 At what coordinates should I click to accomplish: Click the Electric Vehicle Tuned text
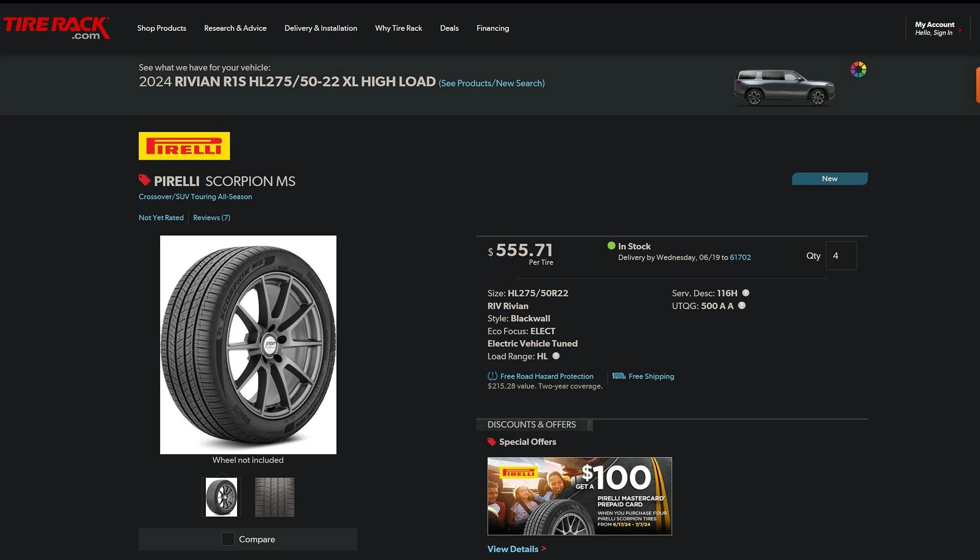pyautogui.click(x=532, y=343)
